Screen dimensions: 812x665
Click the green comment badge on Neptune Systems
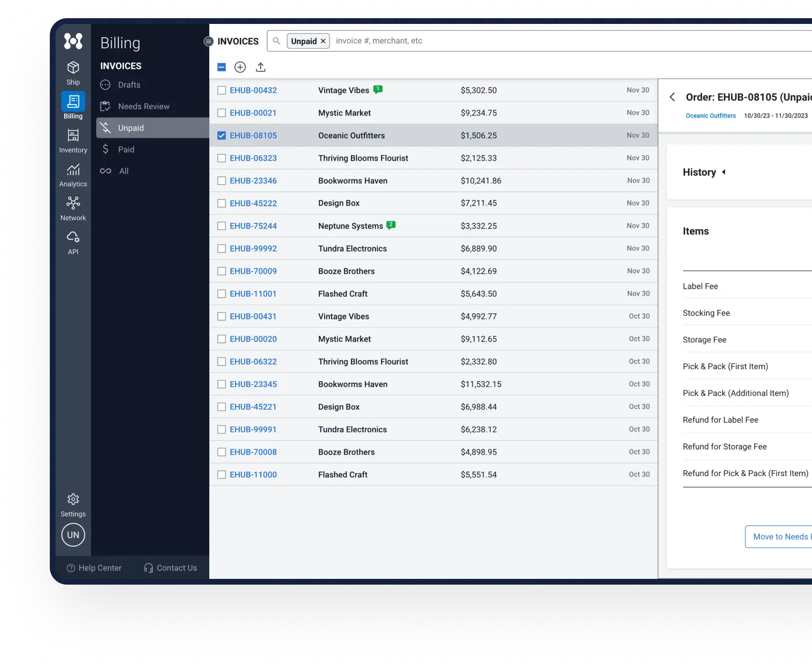tap(391, 225)
